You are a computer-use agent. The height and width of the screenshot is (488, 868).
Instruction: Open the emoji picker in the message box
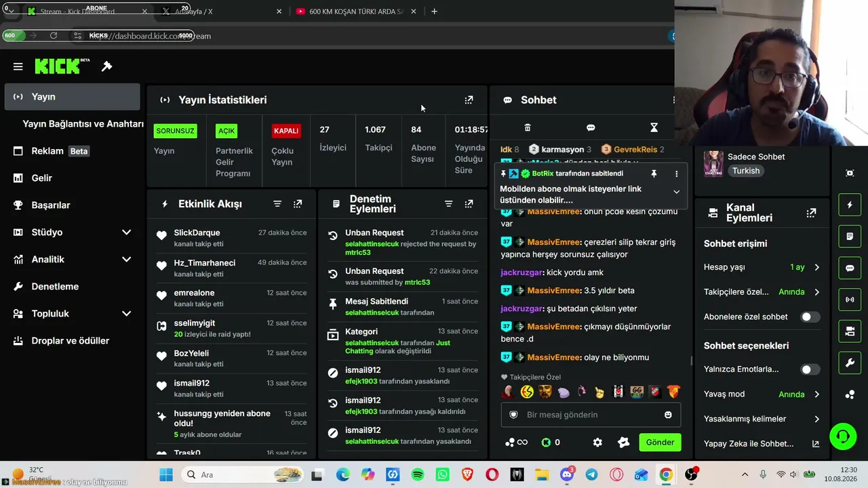pos(668,415)
